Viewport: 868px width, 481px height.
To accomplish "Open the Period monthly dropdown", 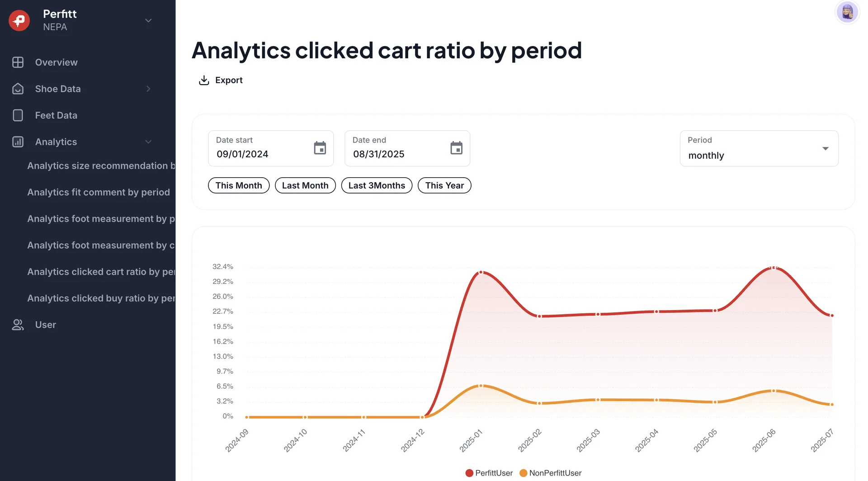I will click(x=759, y=149).
